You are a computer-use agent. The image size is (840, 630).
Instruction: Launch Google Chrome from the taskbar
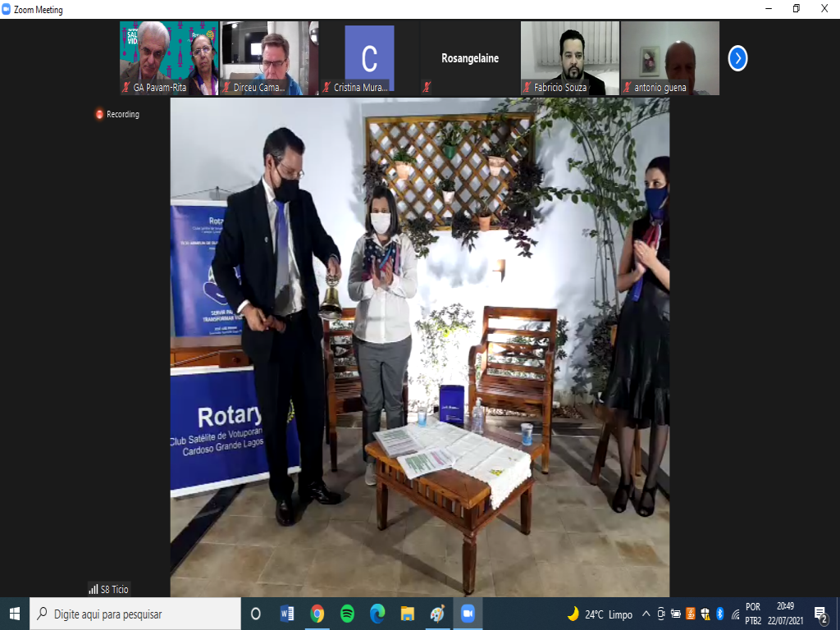pyautogui.click(x=317, y=614)
